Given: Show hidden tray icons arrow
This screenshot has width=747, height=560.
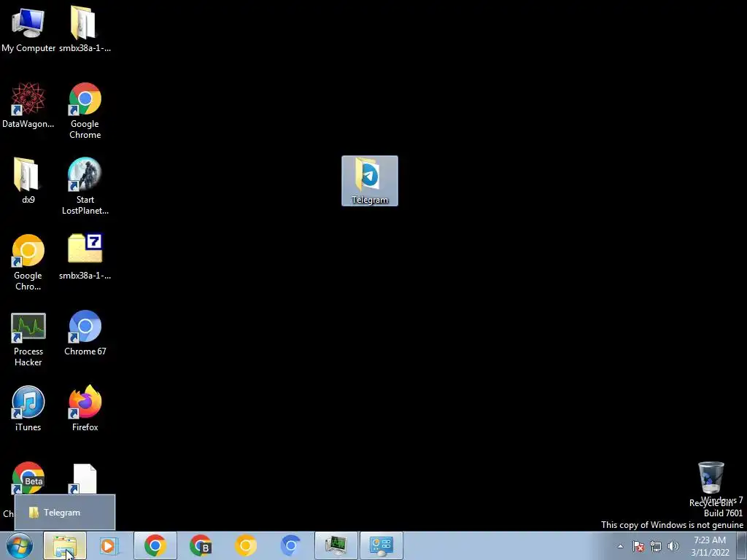Looking at the screenshot, I should coord(620,546).
